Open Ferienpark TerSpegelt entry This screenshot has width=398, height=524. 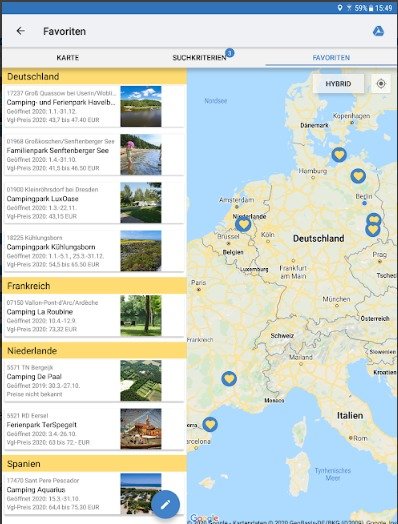coord(94,429)
